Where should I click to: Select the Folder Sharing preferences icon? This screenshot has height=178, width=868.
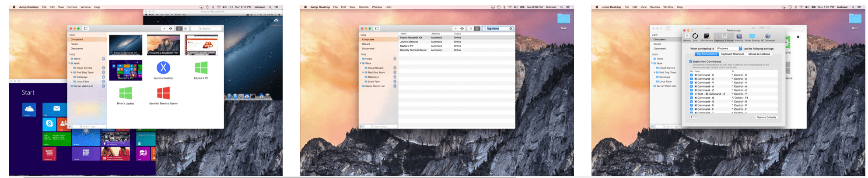pyautogui.click(x=752, y=37)
